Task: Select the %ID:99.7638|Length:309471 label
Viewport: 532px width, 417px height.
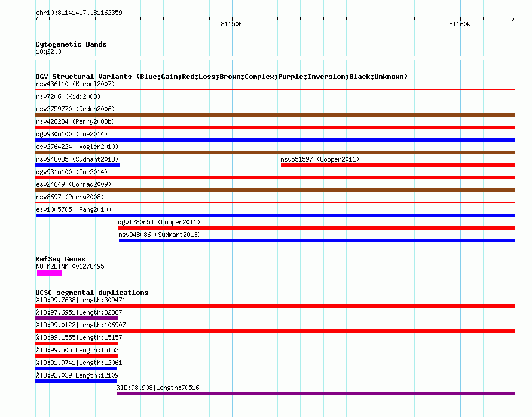Action: point(81,300)
